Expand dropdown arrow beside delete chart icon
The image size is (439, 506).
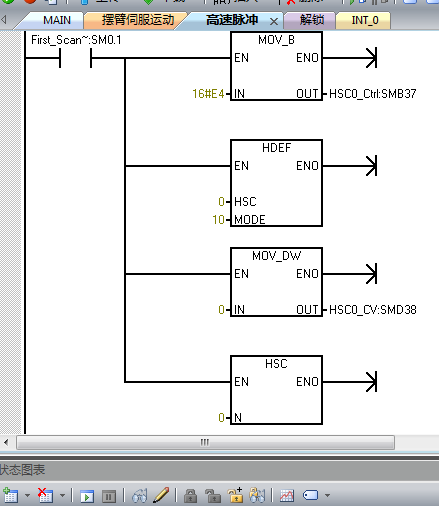coord(62,495)
